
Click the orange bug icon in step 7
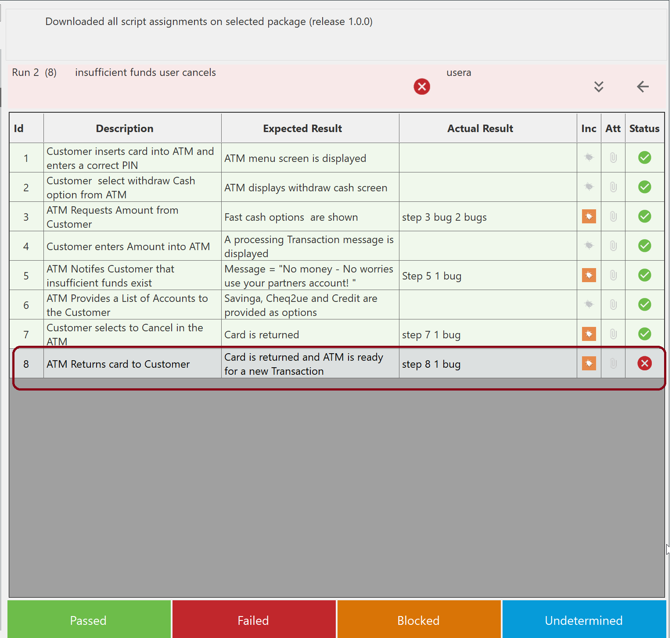click(589, 334)
